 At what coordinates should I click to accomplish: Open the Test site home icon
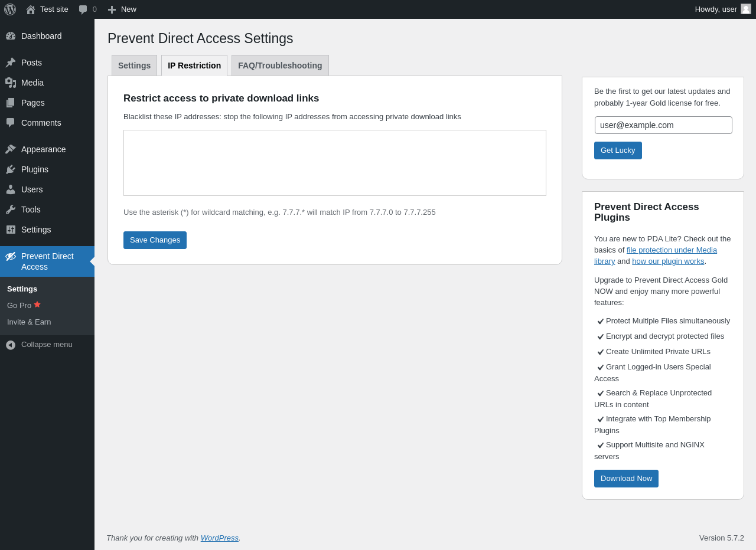click(31, 9)
